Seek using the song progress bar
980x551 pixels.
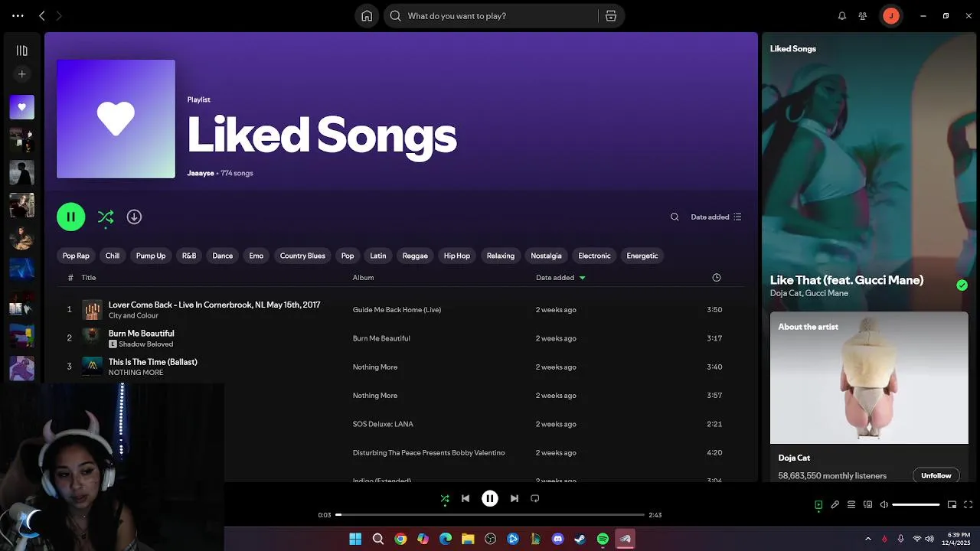(490, 515)
